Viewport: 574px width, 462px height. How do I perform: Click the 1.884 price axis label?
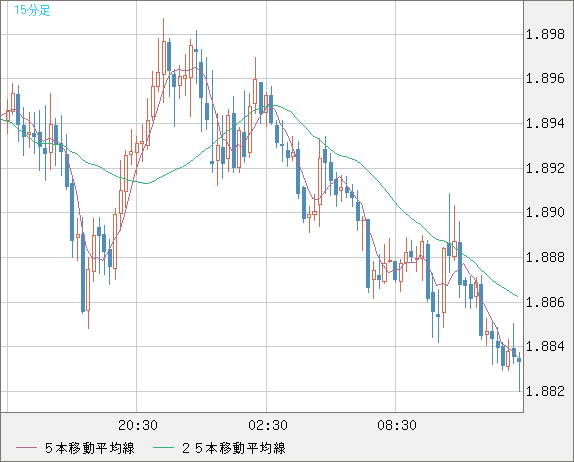(x=545, y=346)
